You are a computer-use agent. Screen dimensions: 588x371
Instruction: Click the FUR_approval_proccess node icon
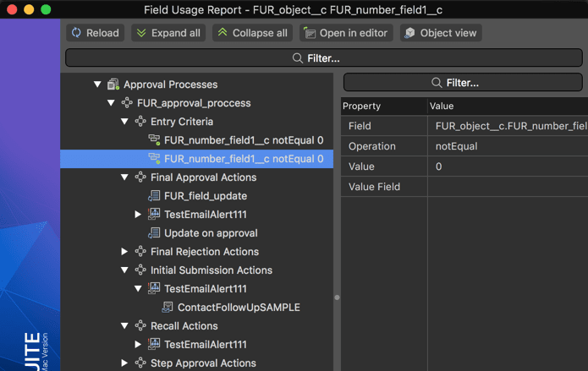pyautogui.click(x=127, y=103)
